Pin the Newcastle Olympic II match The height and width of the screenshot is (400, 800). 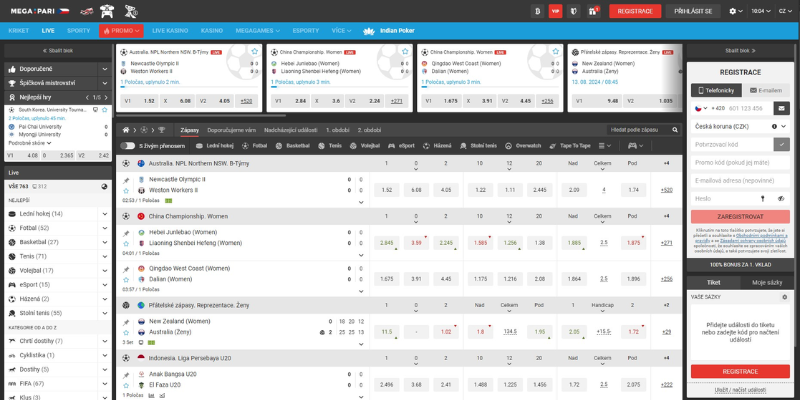tap(126, 180)
